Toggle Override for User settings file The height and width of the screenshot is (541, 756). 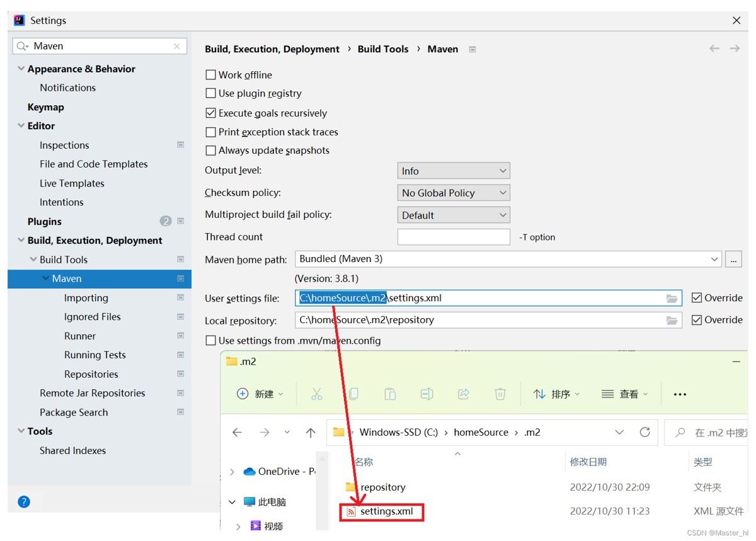[x=697, y=298]
